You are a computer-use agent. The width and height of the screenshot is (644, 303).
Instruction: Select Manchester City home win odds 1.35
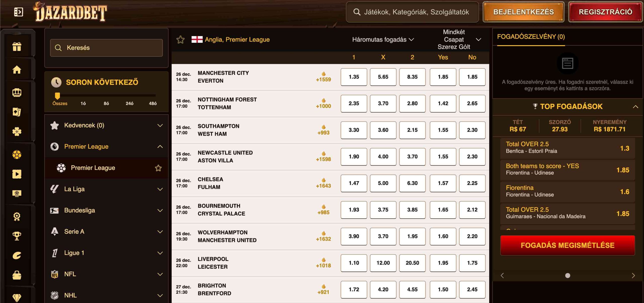point(354,77)
